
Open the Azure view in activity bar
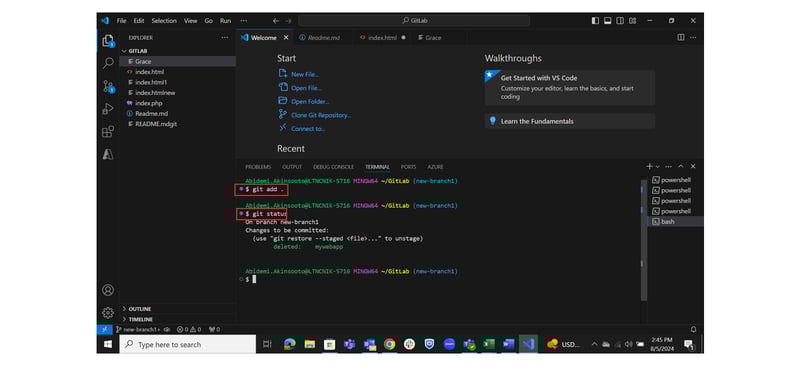point(108,155)
